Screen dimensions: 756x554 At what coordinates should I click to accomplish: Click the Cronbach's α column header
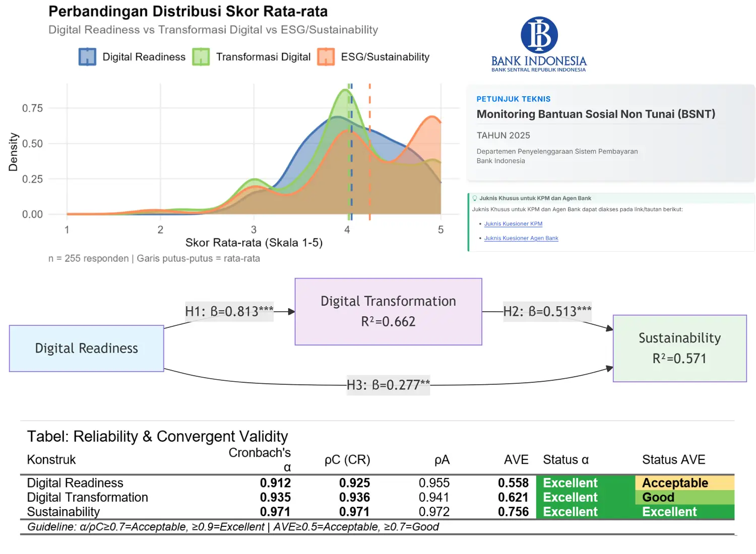[260, 459]
